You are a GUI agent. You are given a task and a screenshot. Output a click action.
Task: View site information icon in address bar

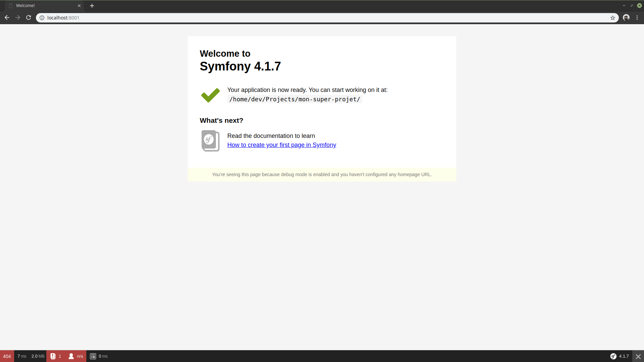tap(42, 18)
